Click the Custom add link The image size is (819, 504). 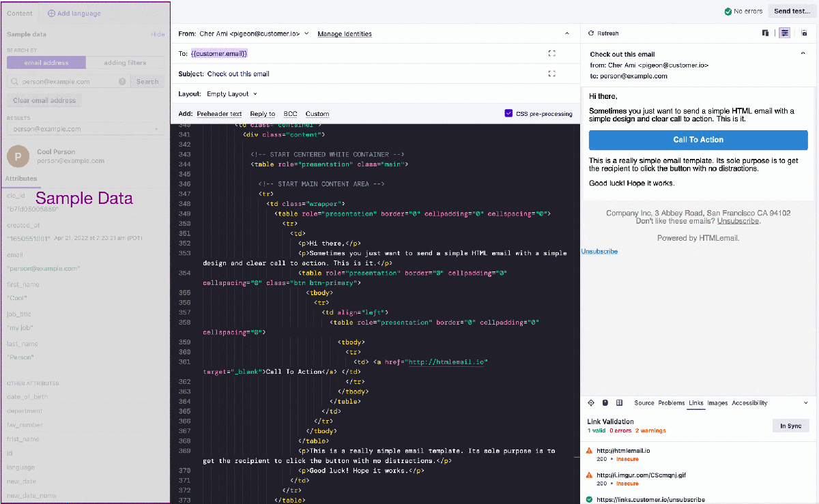[x=317, y=114]
